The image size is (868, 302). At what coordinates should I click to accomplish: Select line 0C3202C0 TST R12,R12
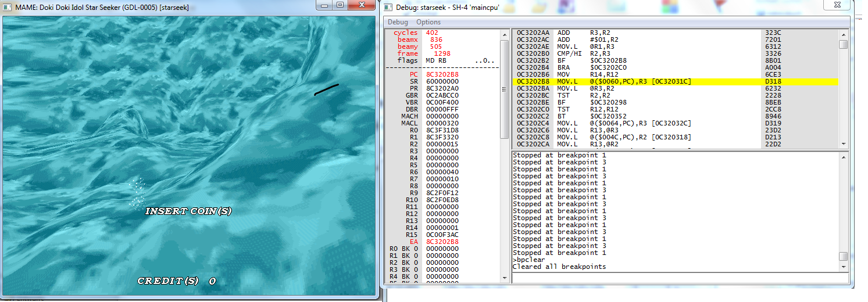(674, 110)
